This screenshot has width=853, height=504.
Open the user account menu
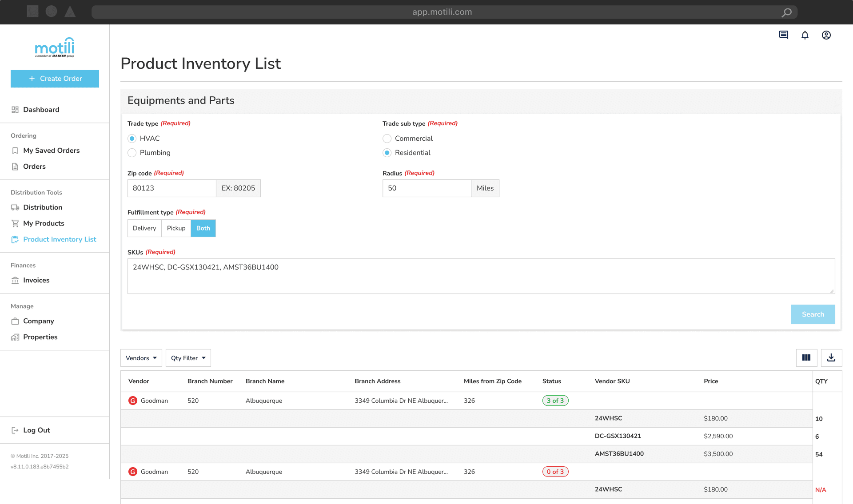(x=826, y=35)
